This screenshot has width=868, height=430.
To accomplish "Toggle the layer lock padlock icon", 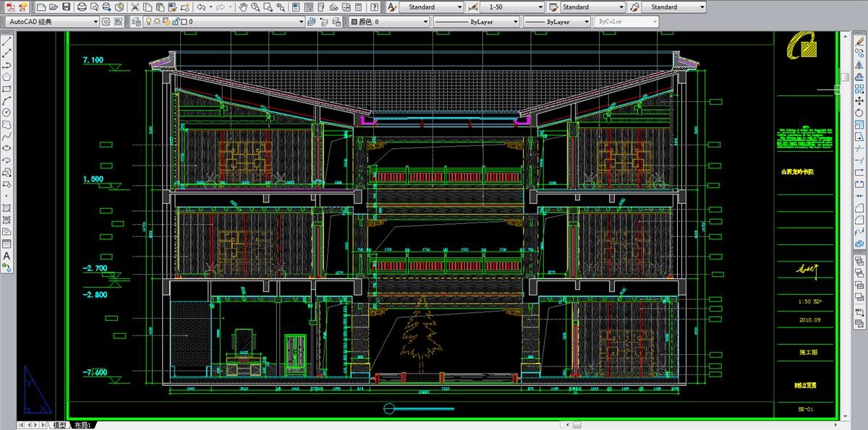I will (x=176, y=22).
